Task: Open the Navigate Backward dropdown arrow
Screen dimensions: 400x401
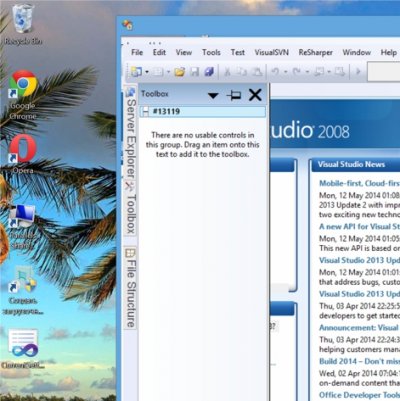Action: pos(329,72)
